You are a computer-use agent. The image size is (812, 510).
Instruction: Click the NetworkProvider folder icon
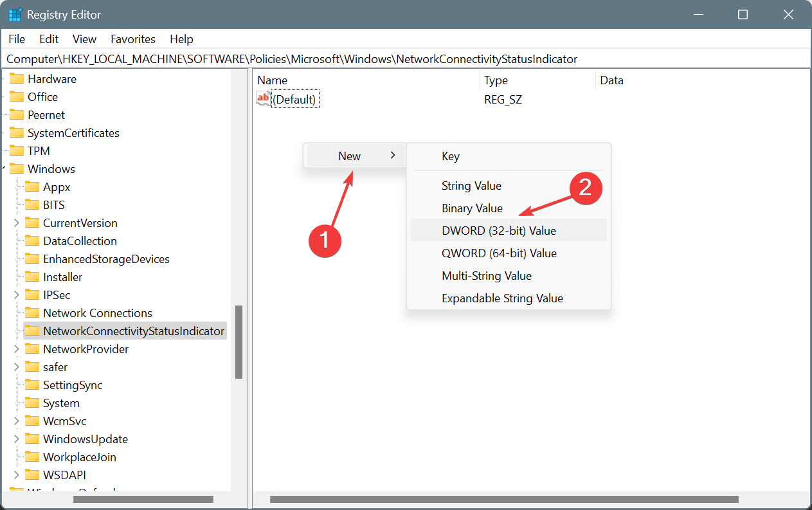pos(32,349)
